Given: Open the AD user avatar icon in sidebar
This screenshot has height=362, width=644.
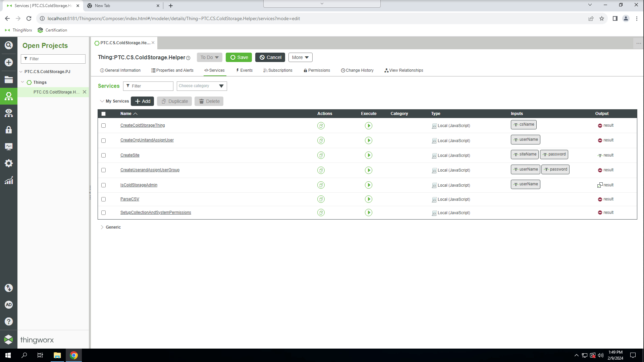Looking at the screenshot, I should point(9,305).
